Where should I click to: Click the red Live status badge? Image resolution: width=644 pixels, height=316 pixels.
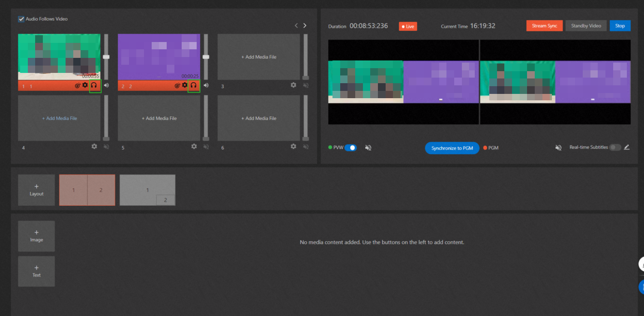408,27
